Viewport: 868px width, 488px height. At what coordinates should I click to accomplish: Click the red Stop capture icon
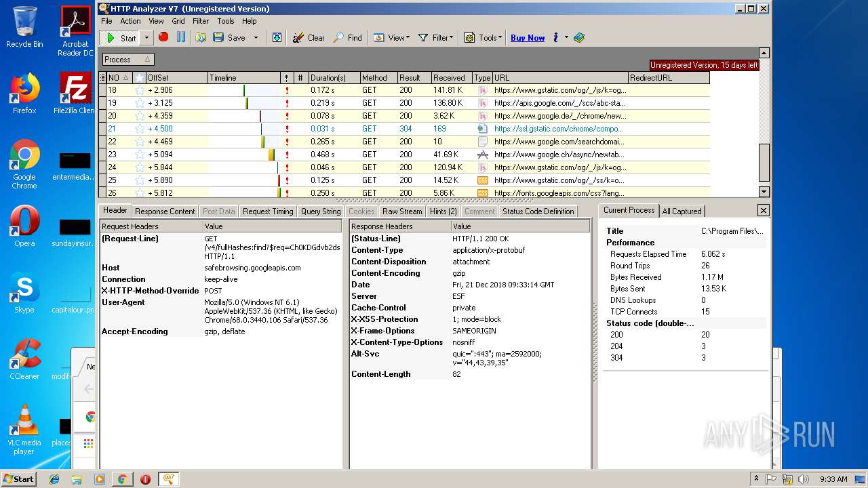(163, 37)
